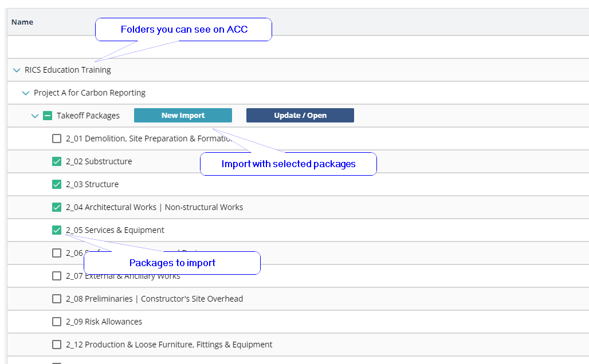This screenshot has height=364, width=589.
Task: Check 2_12 Production & Loose Furniture checkbox
Action: point(57,345)
